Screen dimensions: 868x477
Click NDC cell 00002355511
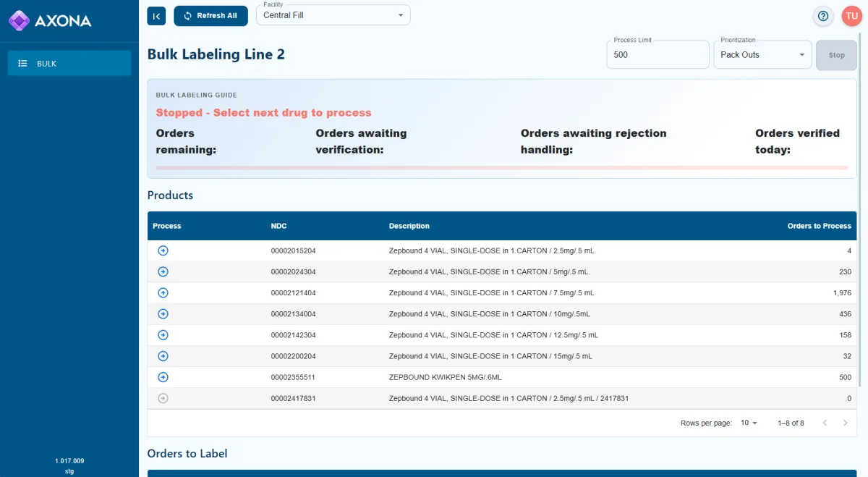tap(293, 377)
